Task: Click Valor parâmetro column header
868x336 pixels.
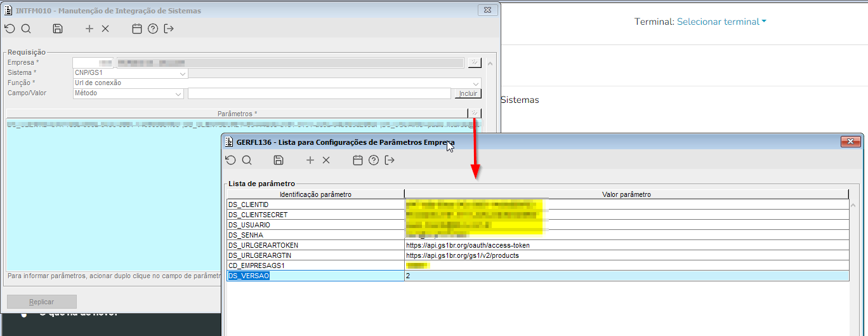Action: click(626, 194)
